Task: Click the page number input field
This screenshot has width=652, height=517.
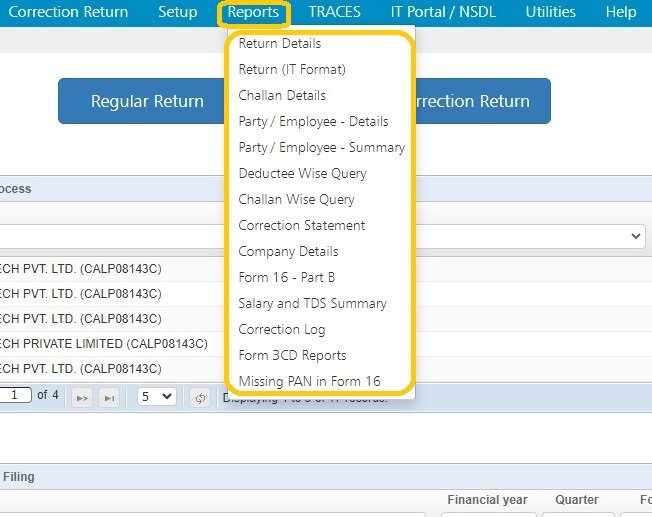Action: pos(15,395)
